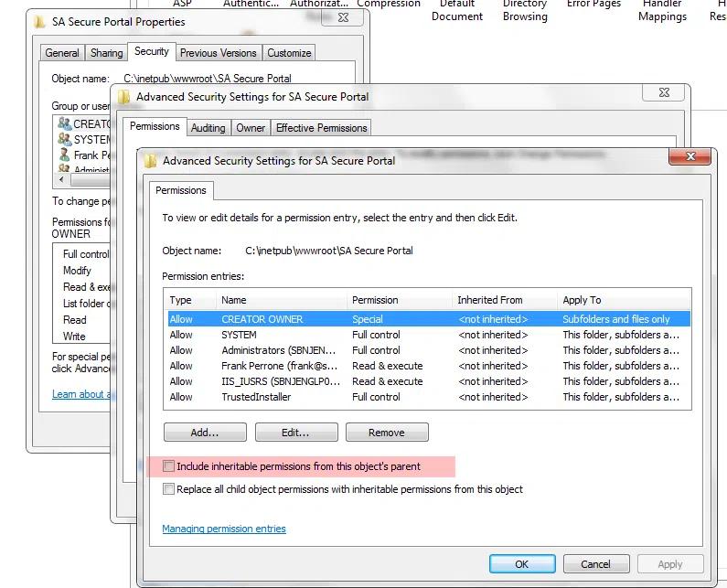Screen dimensions: 727x588
Task: Sort by Name column header
Action: (282, 300)
